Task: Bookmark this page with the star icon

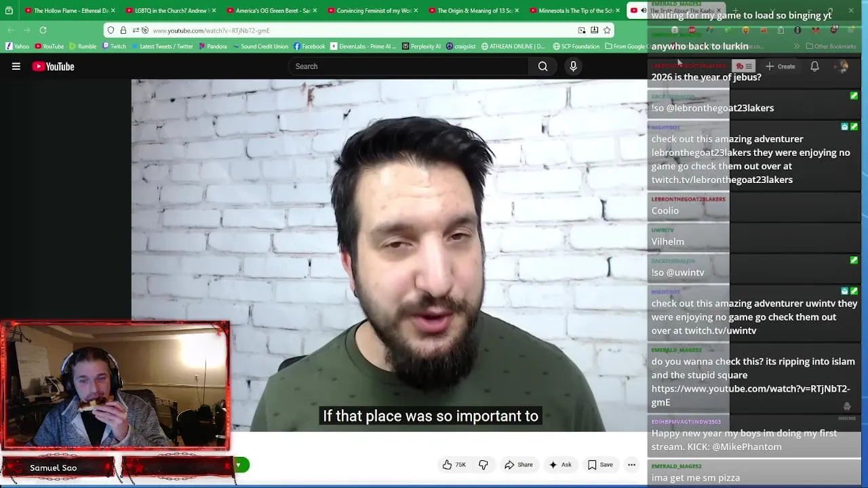Action: 607,30
